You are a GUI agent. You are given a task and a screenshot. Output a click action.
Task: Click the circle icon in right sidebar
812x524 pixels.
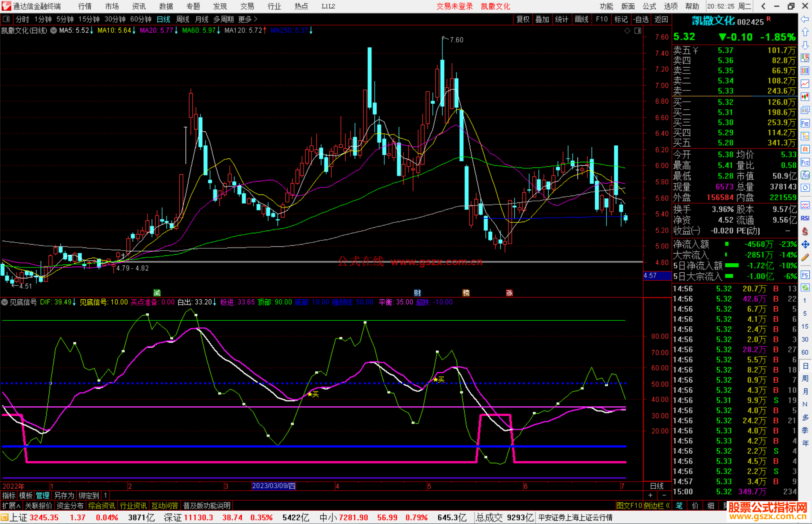tap(805, 188)
